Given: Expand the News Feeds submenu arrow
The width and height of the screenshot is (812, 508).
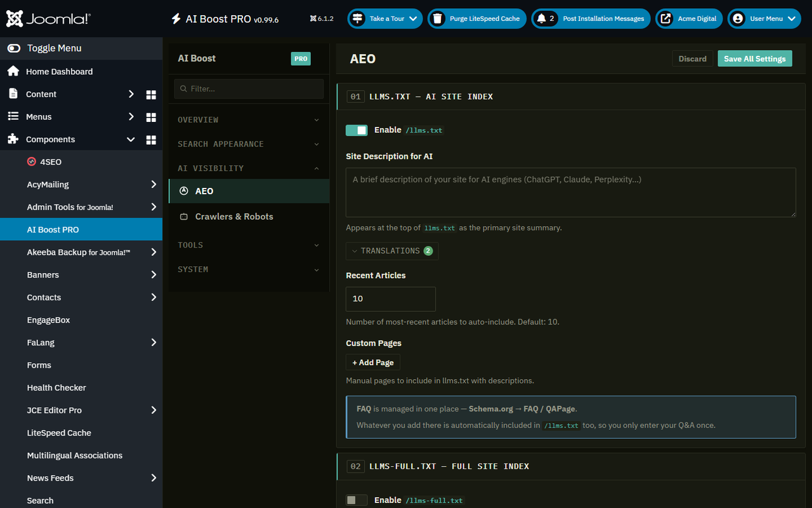Looking at the screenshot, I should point(154,478).
